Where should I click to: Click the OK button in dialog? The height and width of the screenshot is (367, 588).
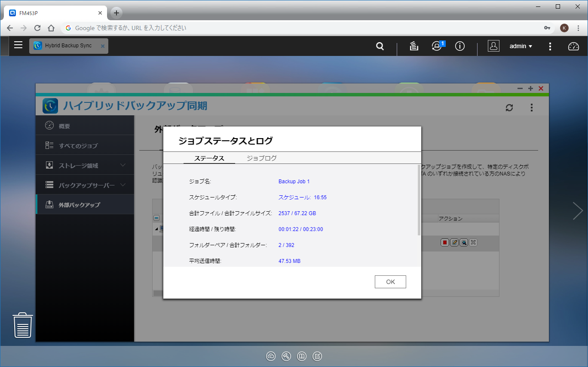tap(390, 282)
